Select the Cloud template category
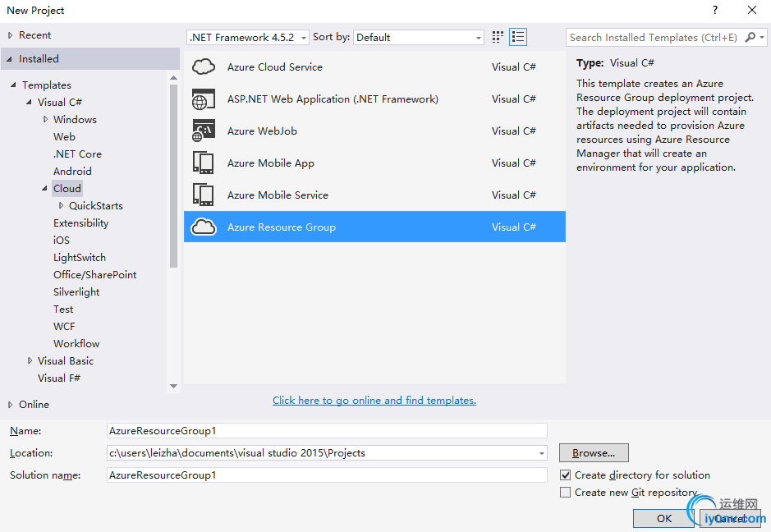 click(67, 188)
